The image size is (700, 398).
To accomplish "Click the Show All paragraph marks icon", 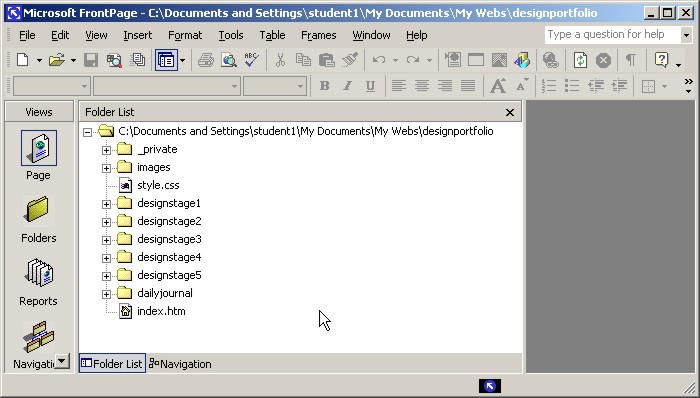I will 630,60.
